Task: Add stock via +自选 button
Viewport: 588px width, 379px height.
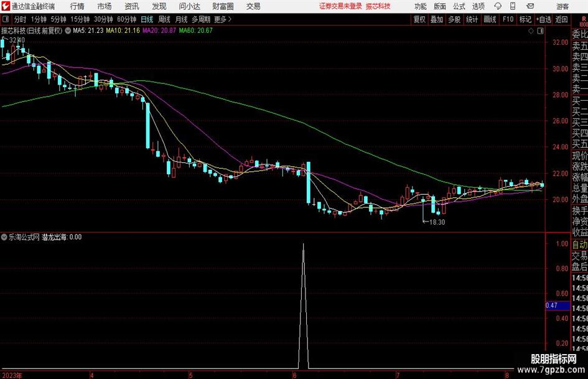Action: (544, 19)
